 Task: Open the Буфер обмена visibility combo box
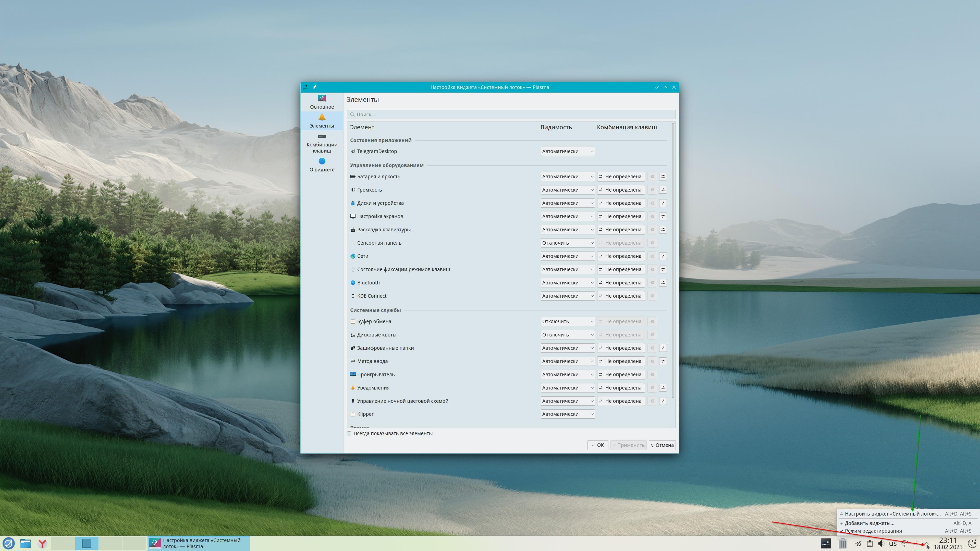coord(567,321)
